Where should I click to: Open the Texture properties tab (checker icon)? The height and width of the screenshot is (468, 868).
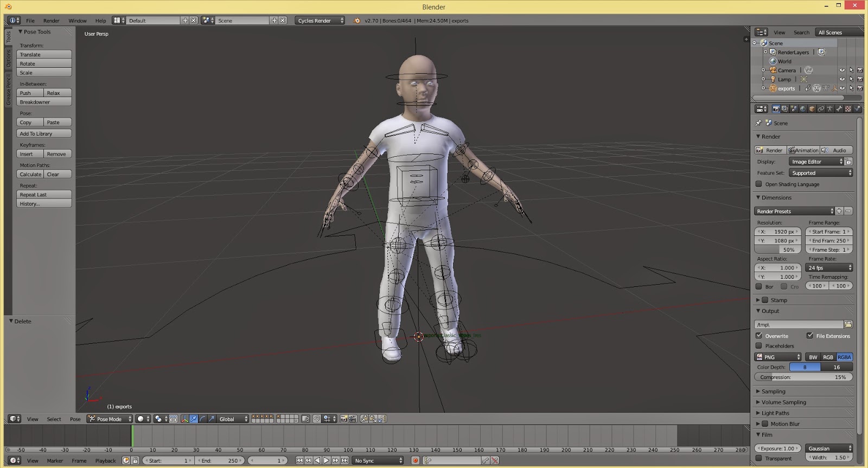click(x=848, y=109)
